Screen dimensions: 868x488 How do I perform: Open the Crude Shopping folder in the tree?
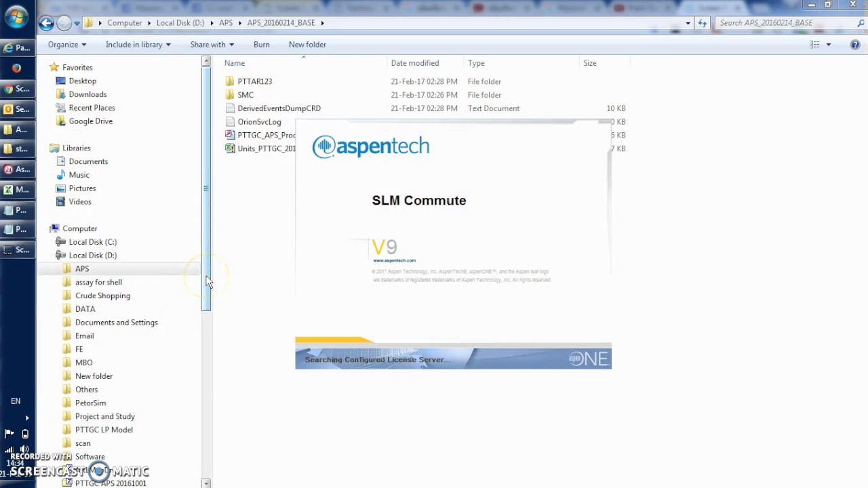tap(102, 296)
